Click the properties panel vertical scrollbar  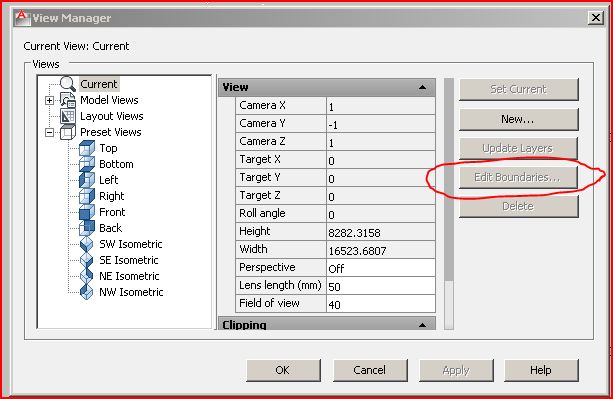449,203
